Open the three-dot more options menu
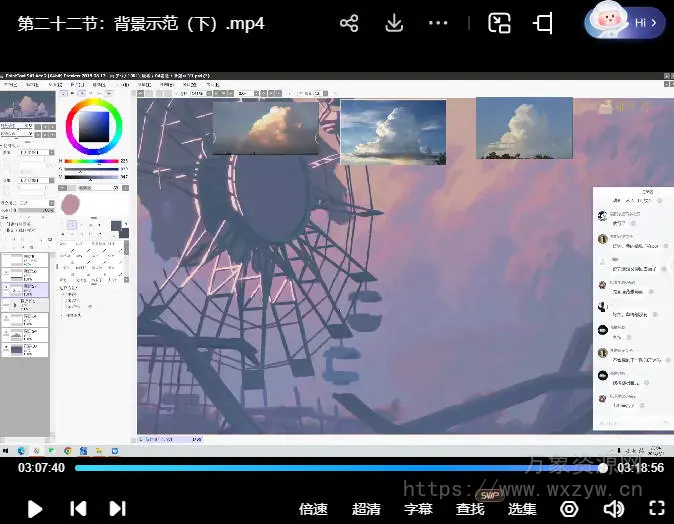Viewport: 674px width, 524px height. [438, 23]
